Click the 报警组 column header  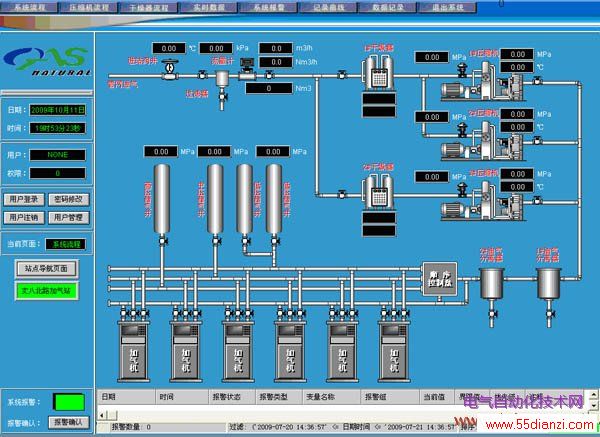coord(390,397)
